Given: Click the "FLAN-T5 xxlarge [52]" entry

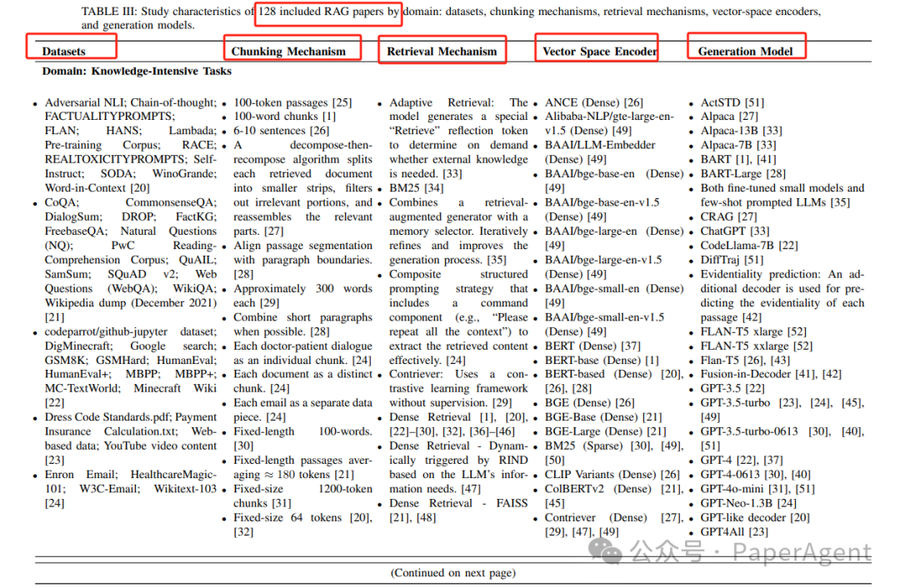Looking at the screenshot, I should click(756, 346).
